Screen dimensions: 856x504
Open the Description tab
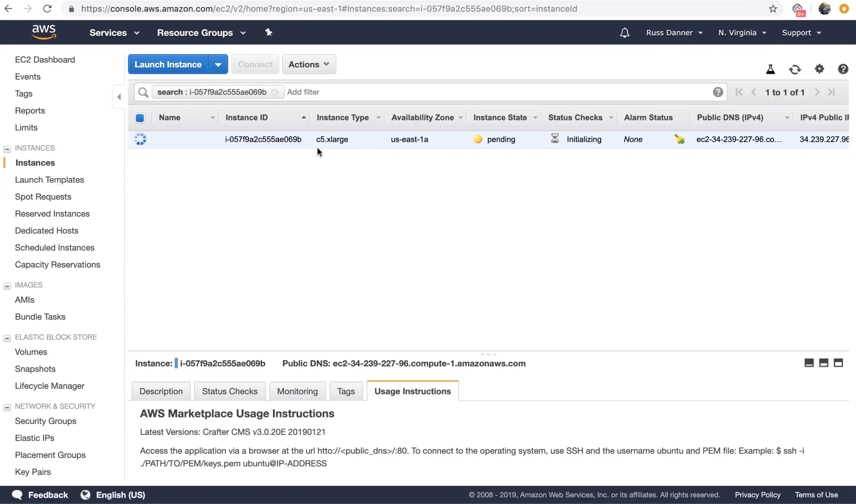point(161,391)
